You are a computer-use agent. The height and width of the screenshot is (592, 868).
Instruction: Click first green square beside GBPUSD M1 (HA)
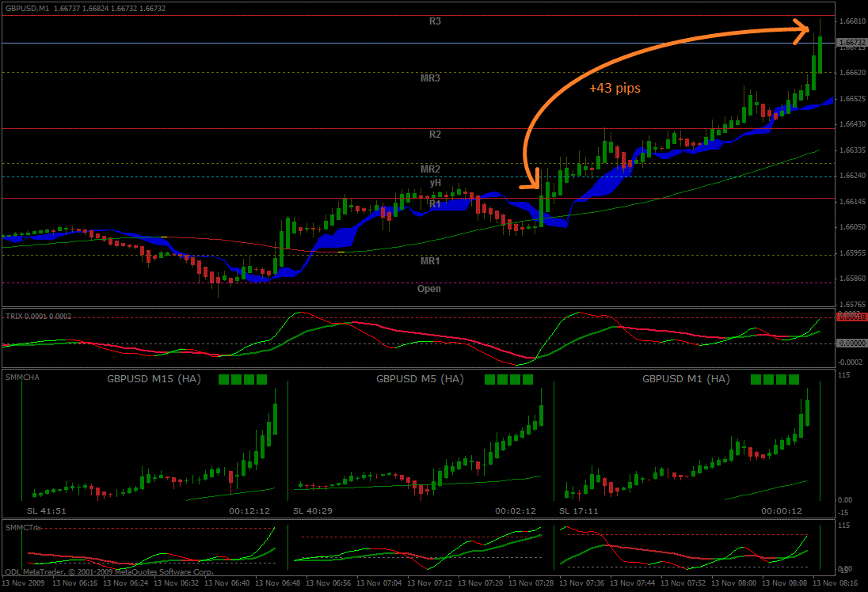756,379
